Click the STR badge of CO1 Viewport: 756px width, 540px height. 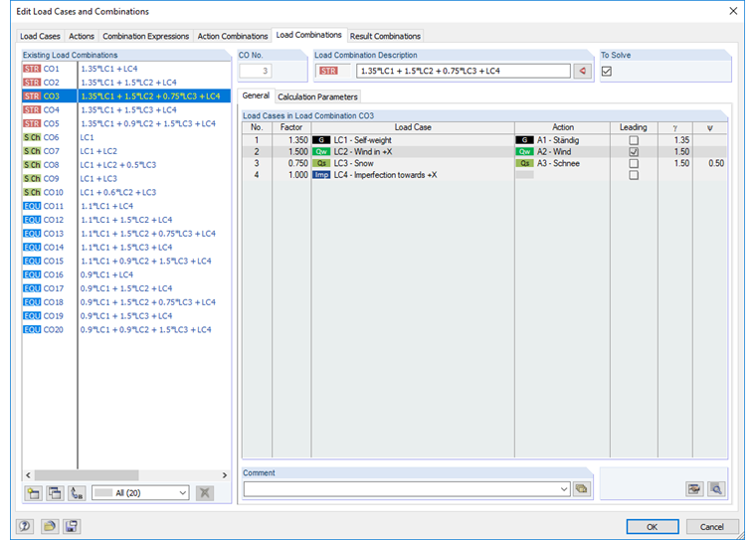coord(32,69)
